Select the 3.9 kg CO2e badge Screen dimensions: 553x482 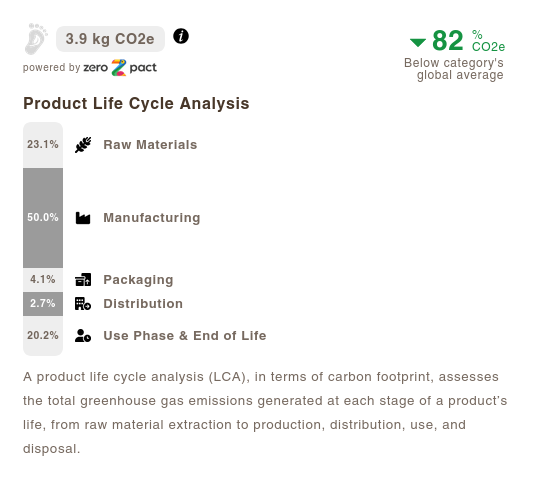tap(110, 39)
